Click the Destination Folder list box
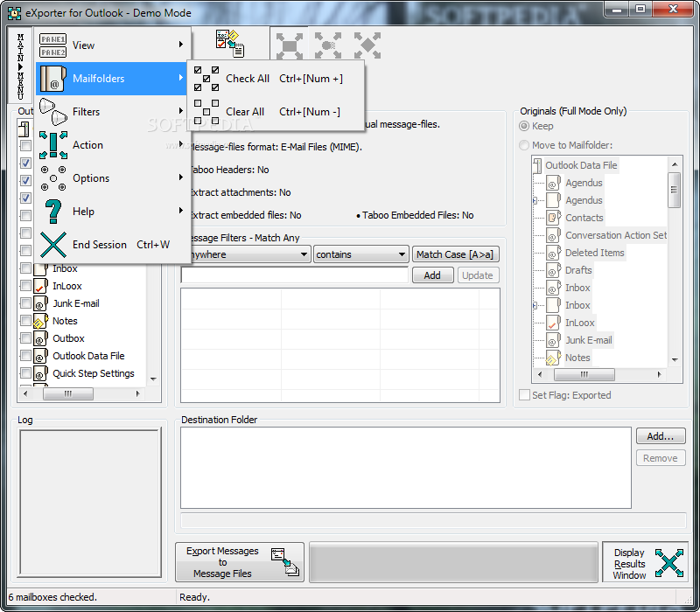 click(406, 468)
